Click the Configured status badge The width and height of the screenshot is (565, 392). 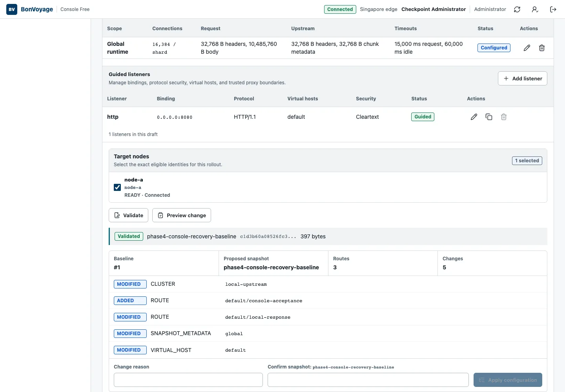click(494, 48)
